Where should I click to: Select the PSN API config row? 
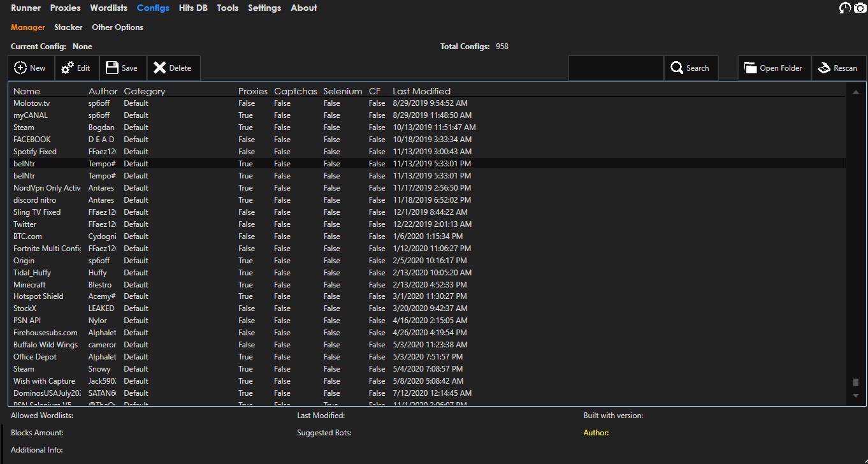pos(427,321)
